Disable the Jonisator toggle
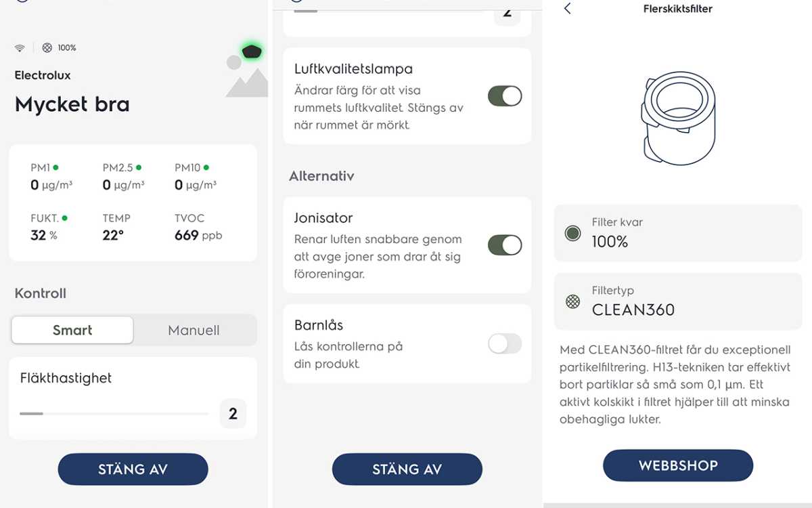The width and height of the screenshot is (812, 508). (x=505, y=245)
